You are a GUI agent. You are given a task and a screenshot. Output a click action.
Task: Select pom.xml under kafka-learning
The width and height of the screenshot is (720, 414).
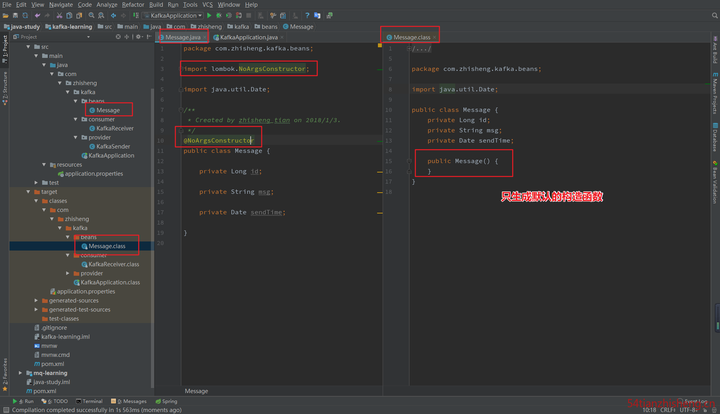pos(49,364)
